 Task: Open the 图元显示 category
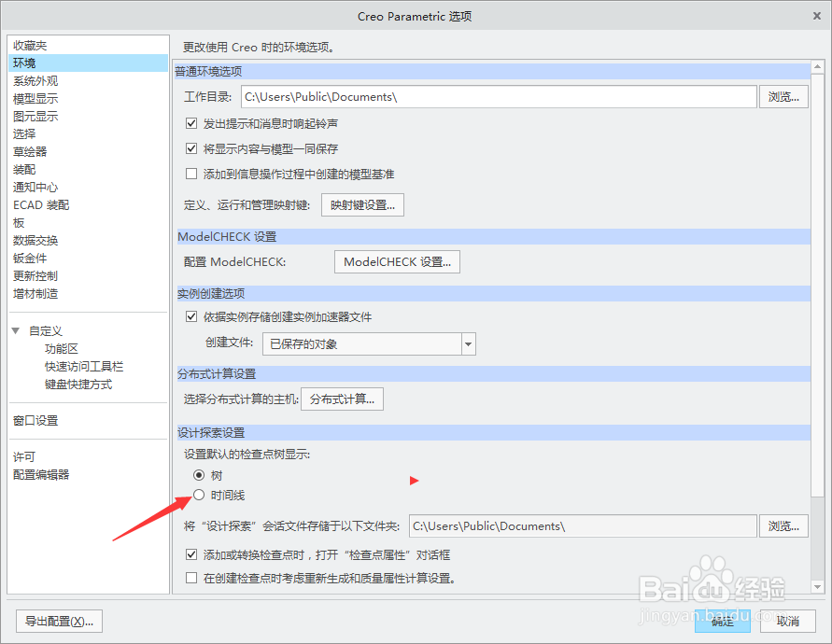pos(35,116)
